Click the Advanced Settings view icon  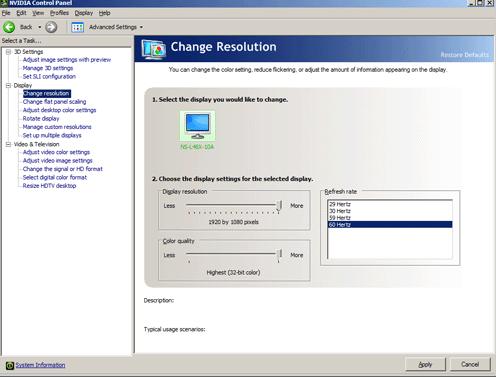[x=78, y=27]
